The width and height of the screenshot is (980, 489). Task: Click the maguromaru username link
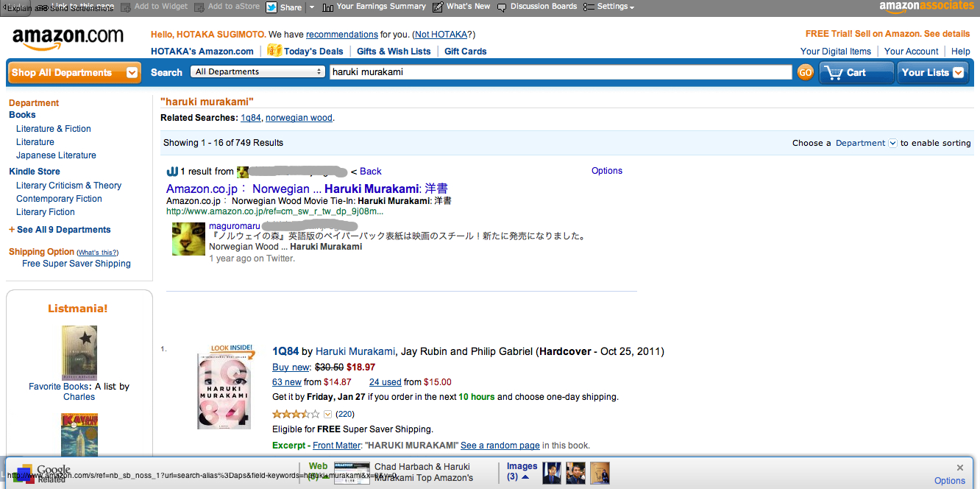235,225
